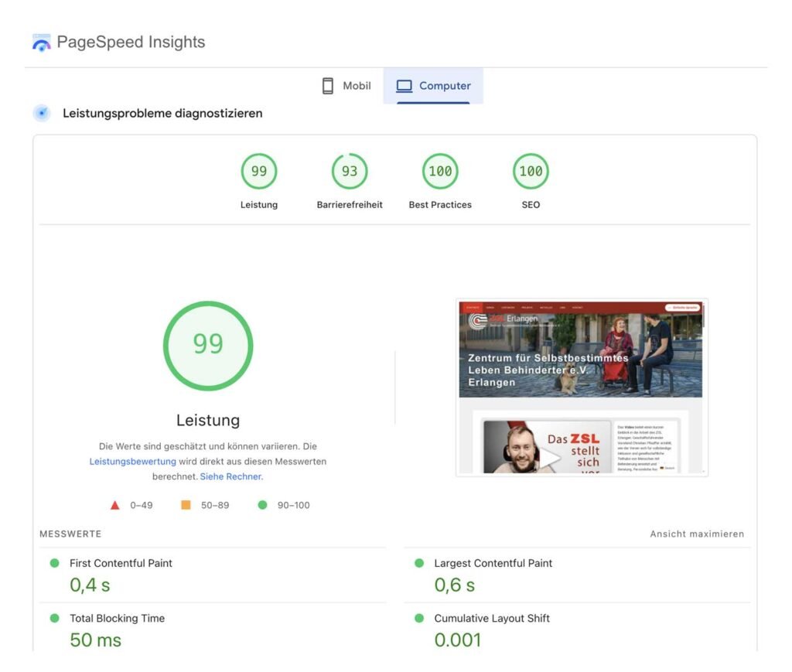The height and width of the screenshot is (672, 792).
Task: Open the PageSpeed Insights title link
Action: click(131, 42)
